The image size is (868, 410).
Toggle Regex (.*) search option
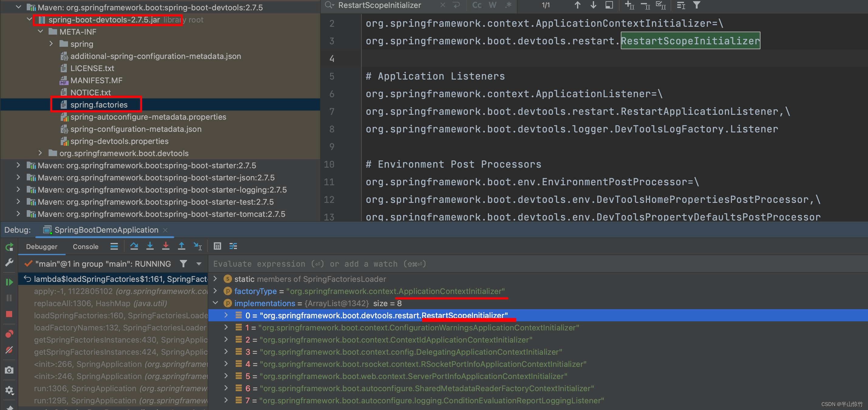tap(508, 5)
